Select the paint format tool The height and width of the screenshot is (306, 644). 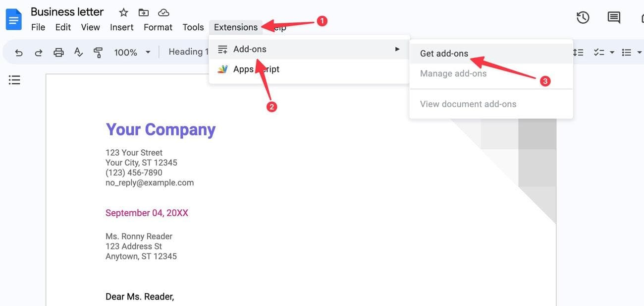point(98,52)
